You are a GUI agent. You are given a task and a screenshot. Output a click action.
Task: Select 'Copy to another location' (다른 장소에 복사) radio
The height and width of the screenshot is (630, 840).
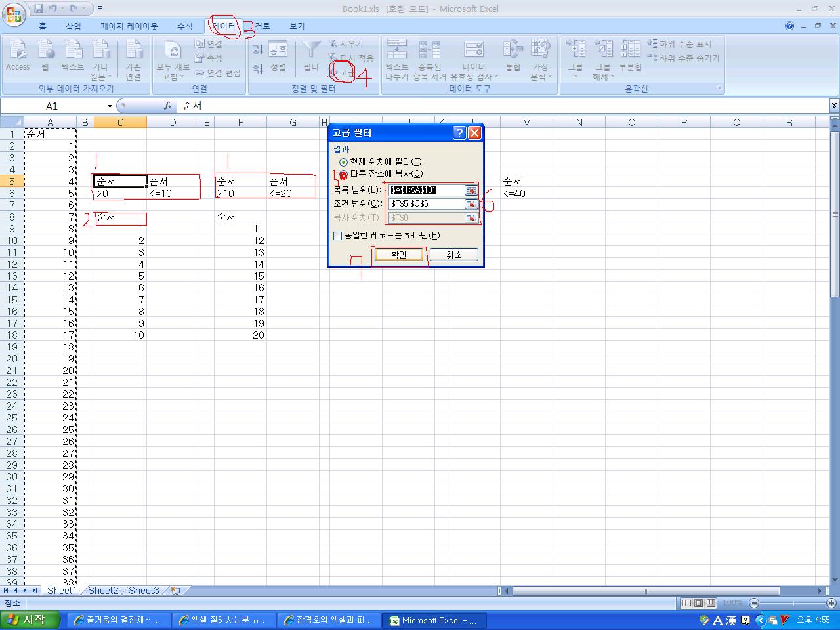click(343, 175)
